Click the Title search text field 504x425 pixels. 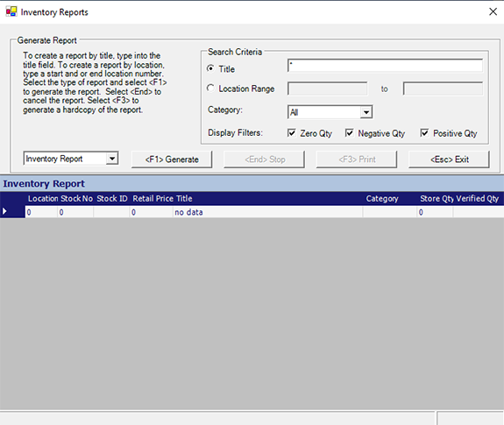click(x=385, y=66)
